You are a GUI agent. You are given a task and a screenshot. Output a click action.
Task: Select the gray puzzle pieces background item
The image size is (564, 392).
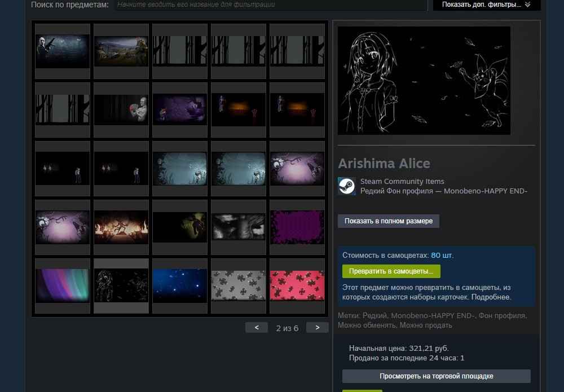pos(239,285)
